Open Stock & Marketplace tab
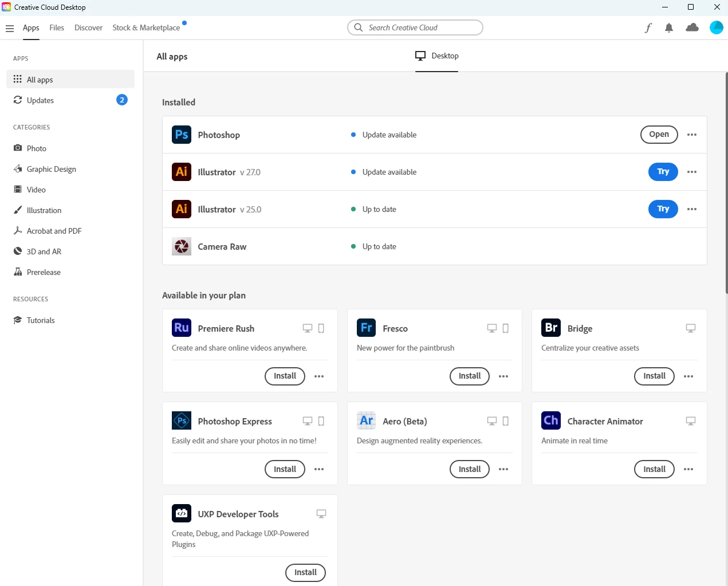The height and width of the screenshot is (586, 728). click(146, 27)
